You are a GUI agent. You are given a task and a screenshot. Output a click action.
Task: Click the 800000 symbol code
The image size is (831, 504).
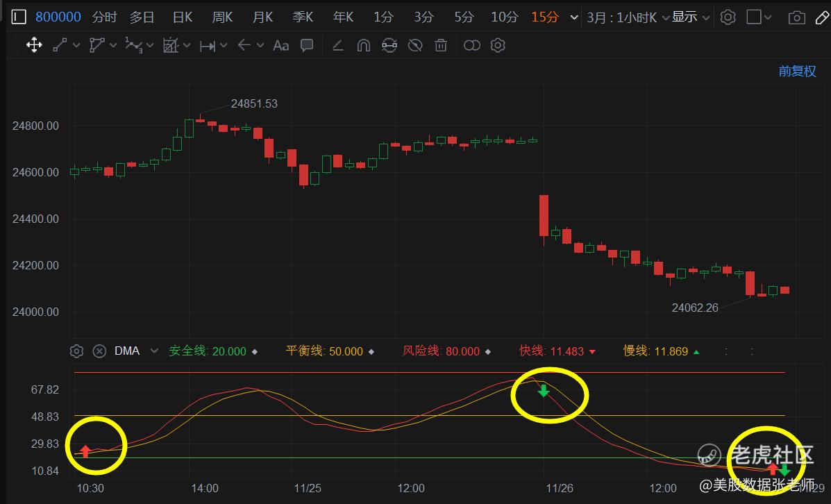tap(58, 17)
